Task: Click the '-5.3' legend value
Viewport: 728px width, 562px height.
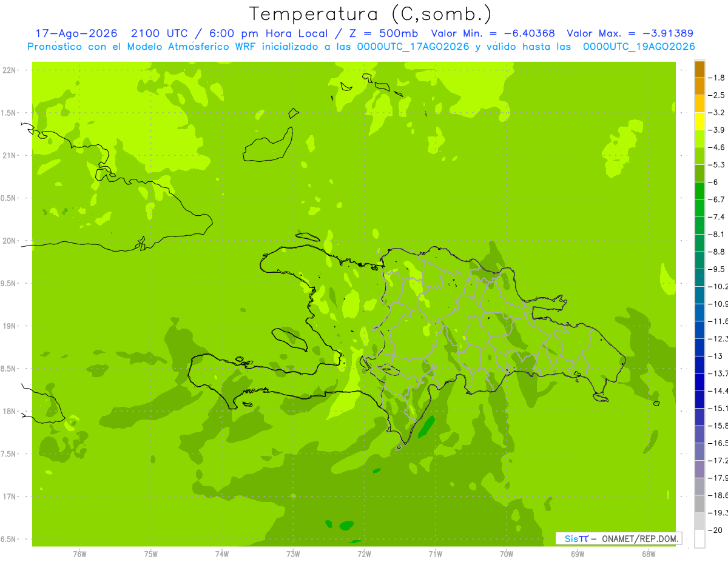Action: point(716,165)
